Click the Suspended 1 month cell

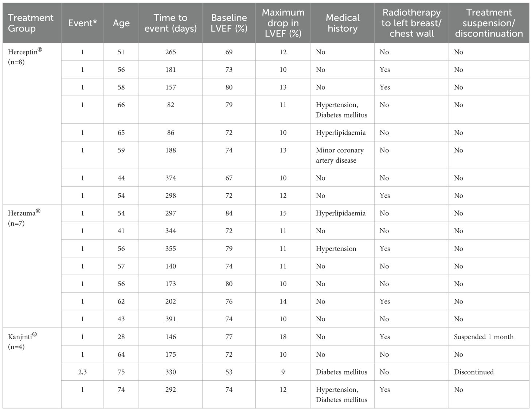484,337
